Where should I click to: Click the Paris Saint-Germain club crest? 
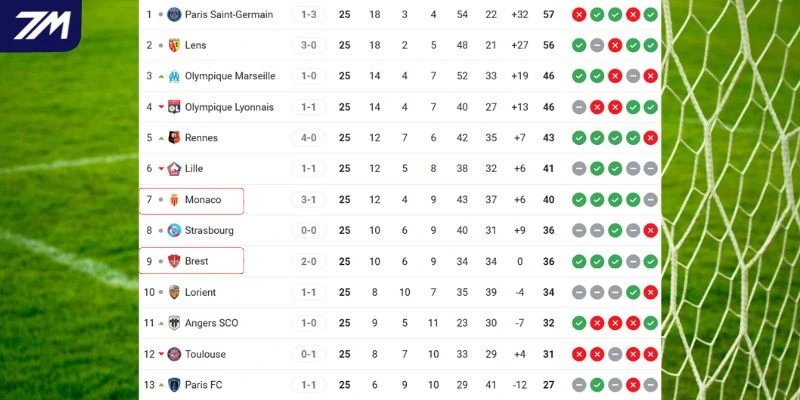(174, 14)
